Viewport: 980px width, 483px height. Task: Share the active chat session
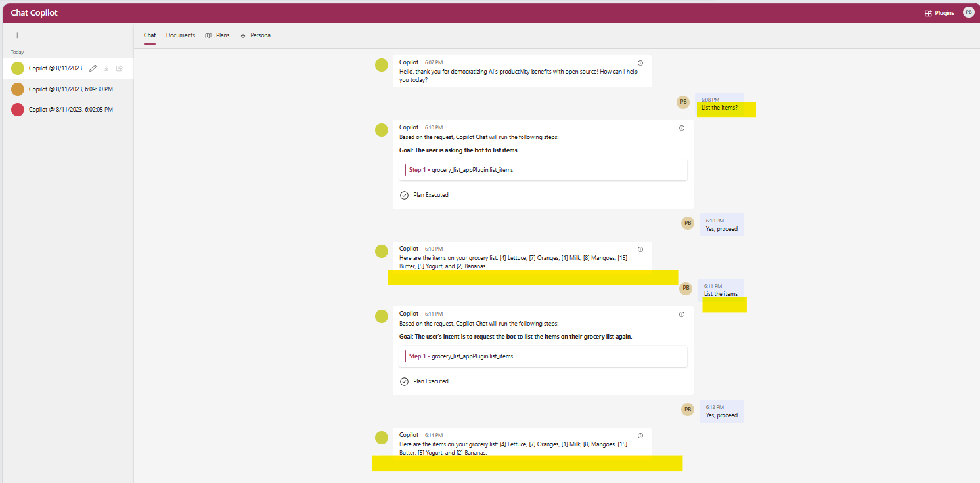pos(119,68)
